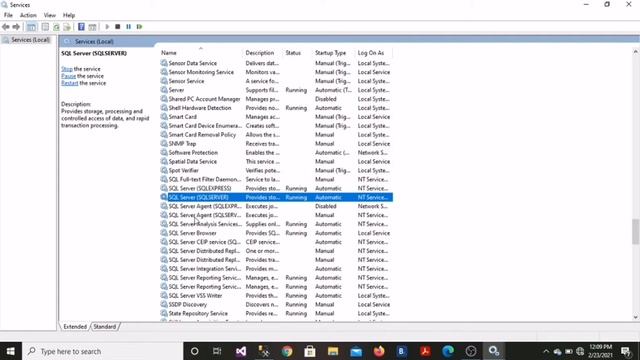Toggle Show/Hide Action Pane toolbar icon

[92, 27]
